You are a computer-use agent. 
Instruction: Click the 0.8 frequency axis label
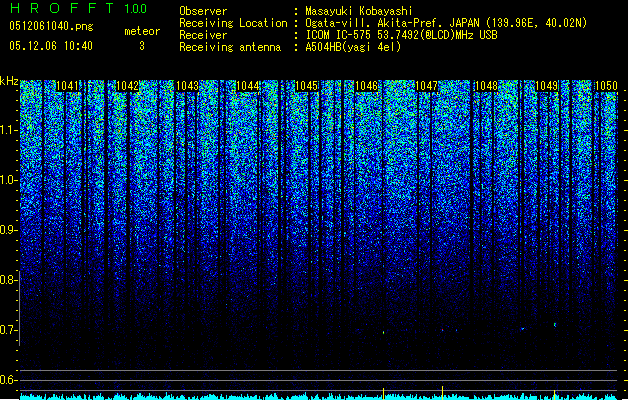pos(8,280)
